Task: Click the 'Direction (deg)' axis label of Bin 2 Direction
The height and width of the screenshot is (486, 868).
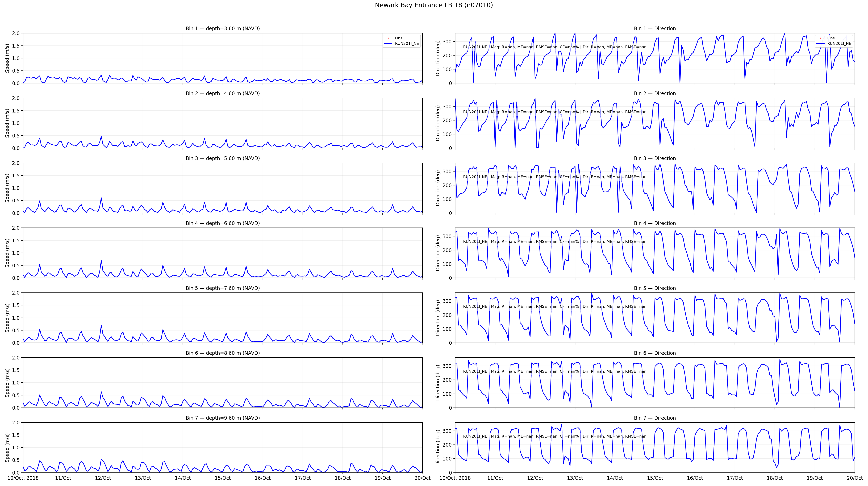Action: tap(438, 123)
